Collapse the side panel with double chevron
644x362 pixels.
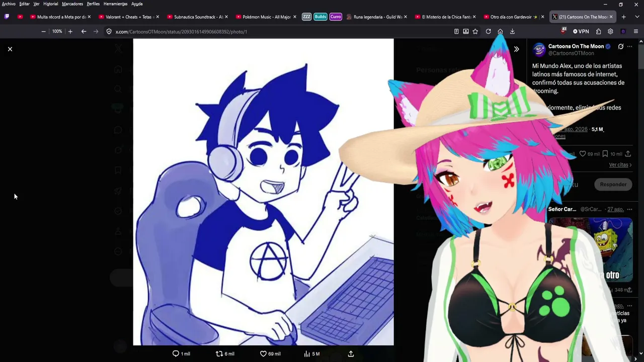point(516,49)
